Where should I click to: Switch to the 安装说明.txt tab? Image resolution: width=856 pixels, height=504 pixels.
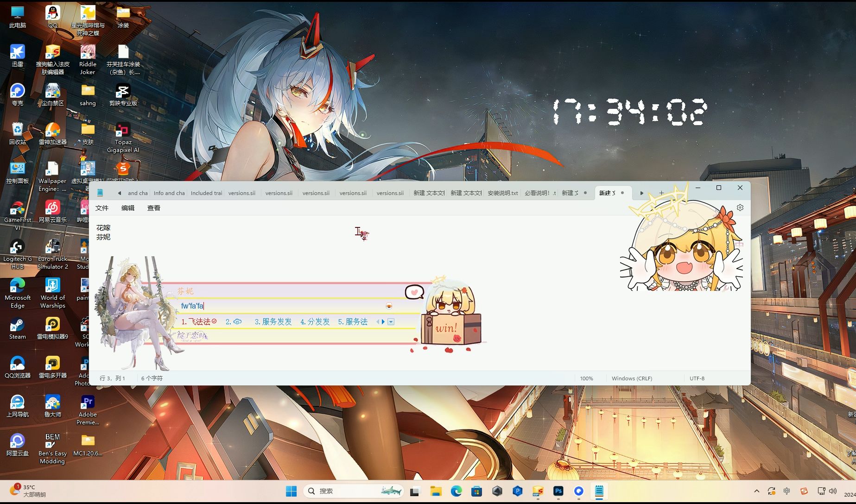click(x=503, y=193)
